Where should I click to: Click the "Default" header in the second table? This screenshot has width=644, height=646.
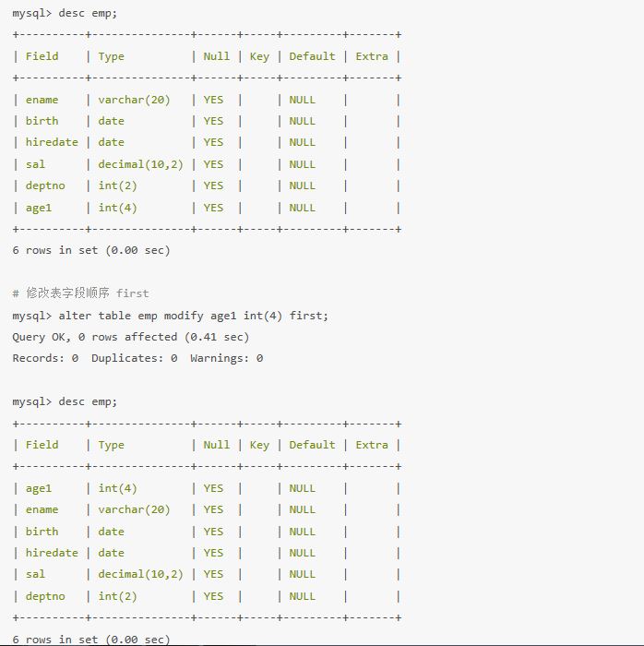(x=312, y=445)
